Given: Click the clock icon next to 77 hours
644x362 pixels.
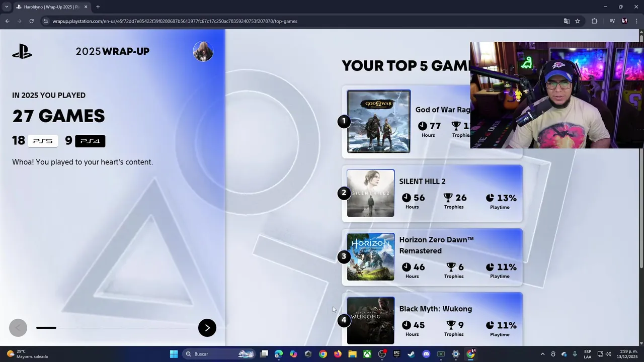Looking at the screenshot, I should (x=423, y=126).
